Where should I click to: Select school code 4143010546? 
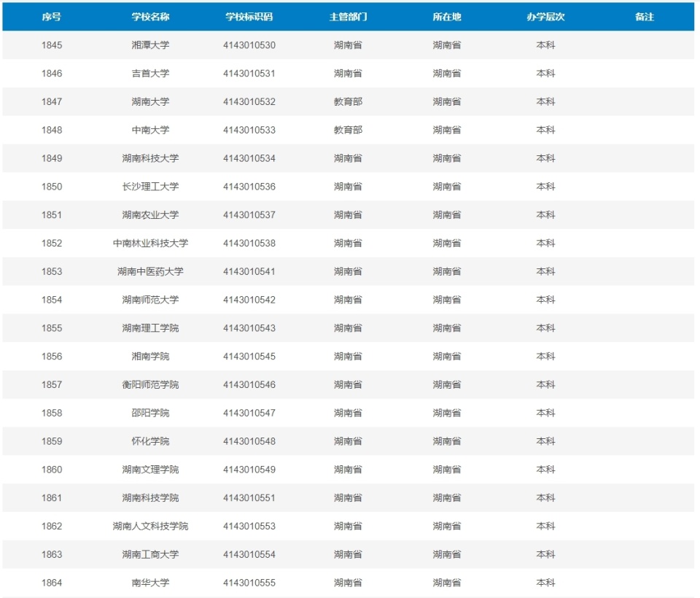click(x=249, y=384)
